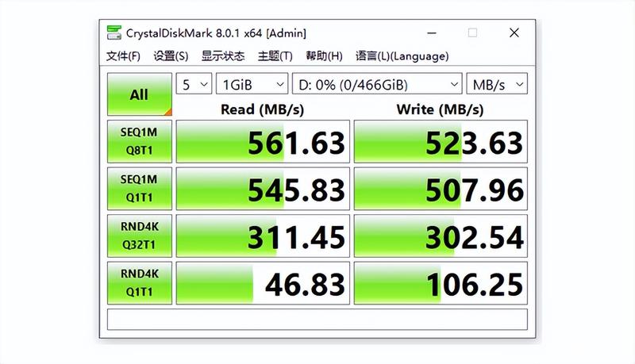Image resolution: width=635 pixels, height=364 pixels.
Task: Run all benchmarks with the All button
Action: tap(140, 94)
